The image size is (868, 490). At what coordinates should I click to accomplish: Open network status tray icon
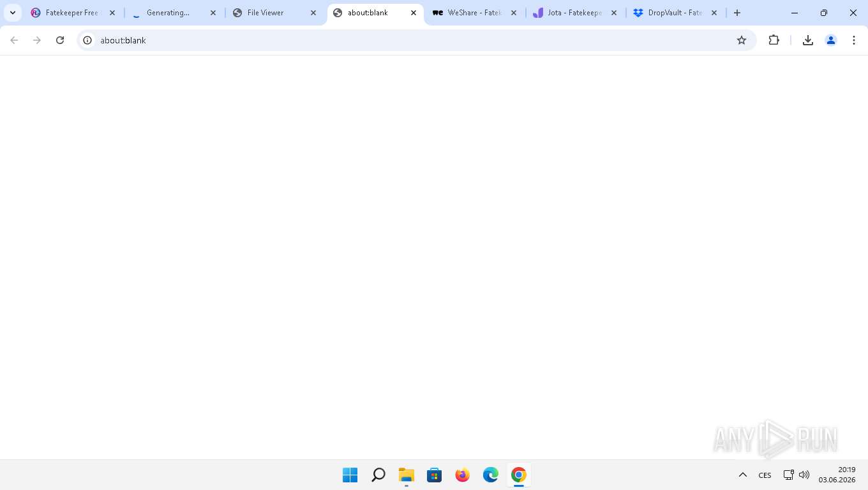point(789,475)
